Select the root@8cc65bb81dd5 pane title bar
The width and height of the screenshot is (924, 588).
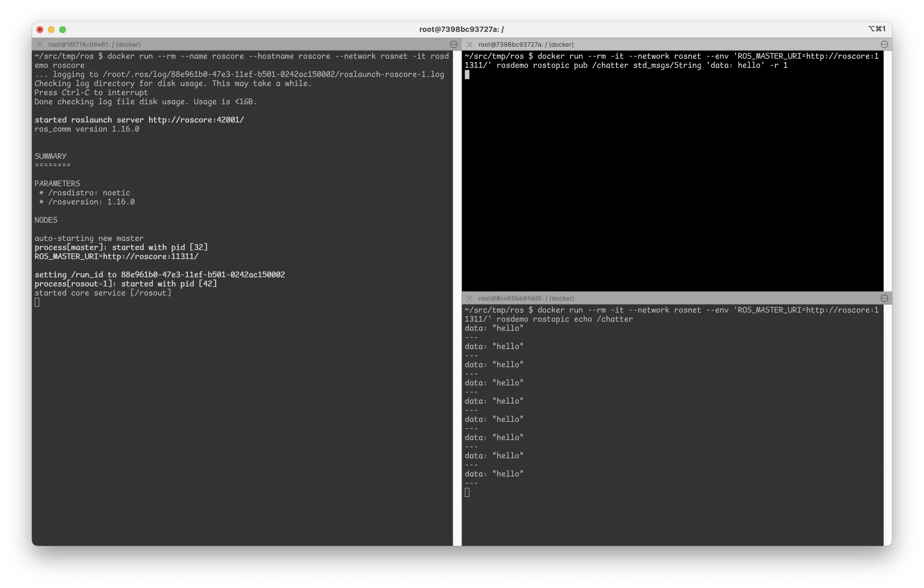(x=526, y=298)
